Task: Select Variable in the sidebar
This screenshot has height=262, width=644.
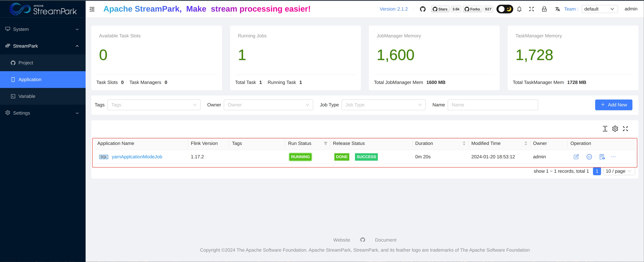Action: pos(27,96)
